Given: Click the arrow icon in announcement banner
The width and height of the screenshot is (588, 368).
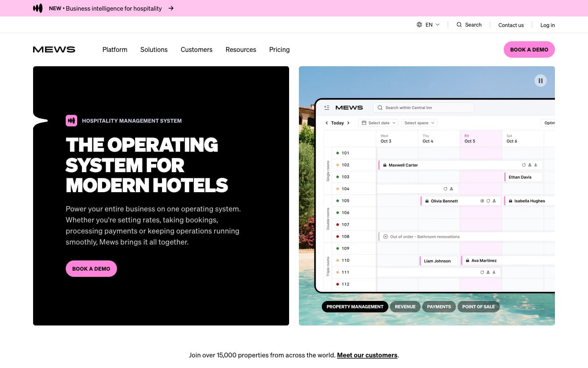Looking at the screenshot, I should (x=171, y=8).
